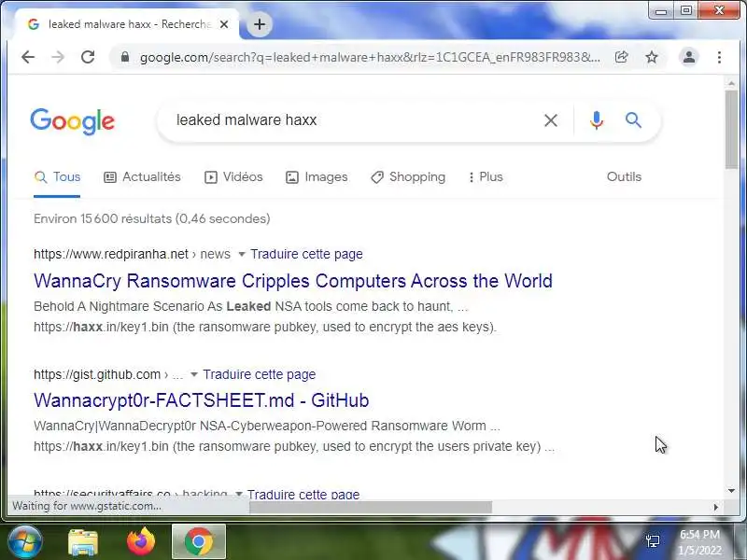Bookmark this page with the star
Image resolution: width=747 pixels, height=560 pixels.
pyautogui.click(x=651, y=57)
